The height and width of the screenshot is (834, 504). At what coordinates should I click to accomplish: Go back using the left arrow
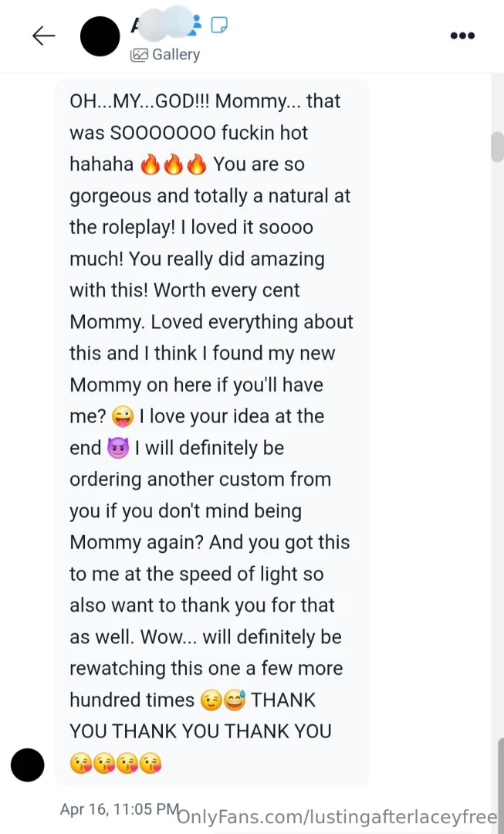click(x=43, y=36)
